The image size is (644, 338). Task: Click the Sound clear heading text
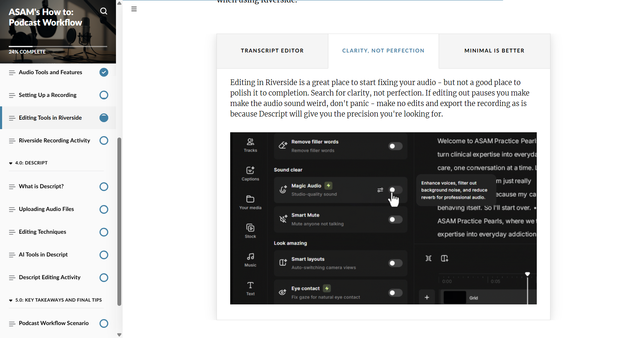288,170
